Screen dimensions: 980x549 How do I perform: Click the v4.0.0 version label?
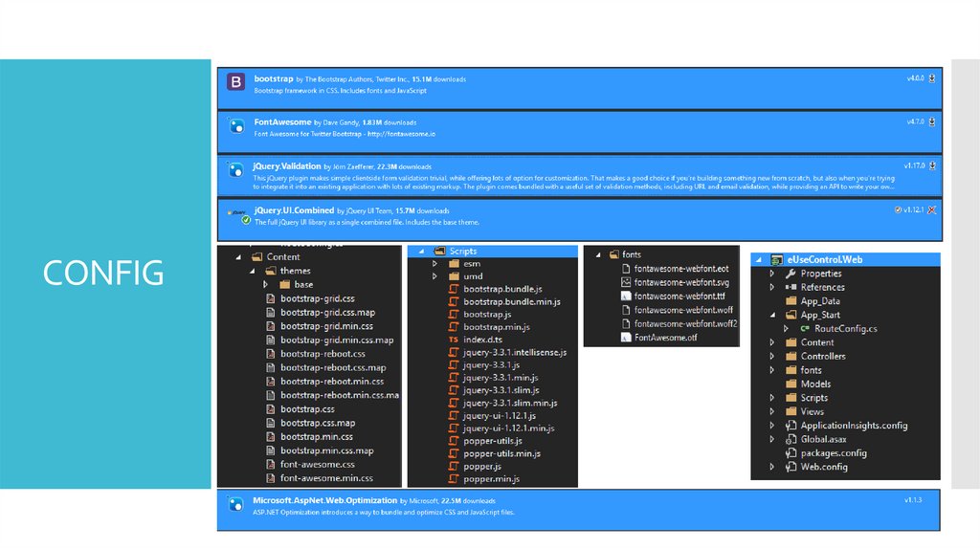click(915, 78)
